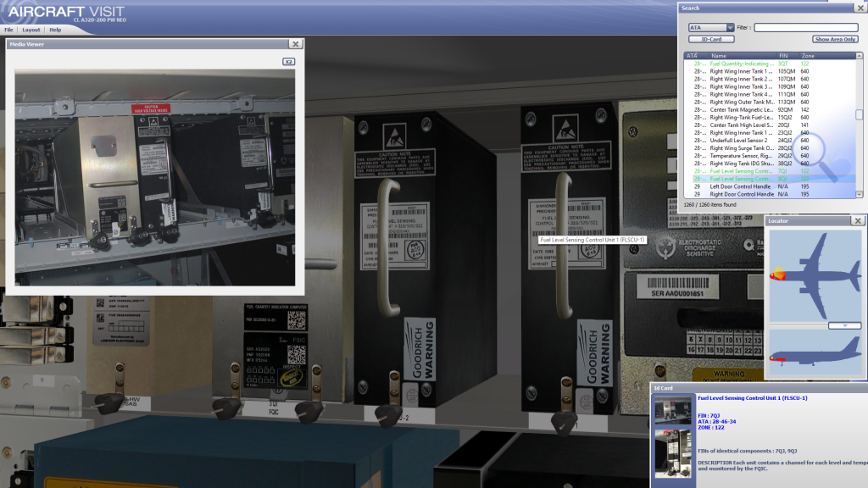This screenshot has height=488, width=868.
Task: Click the Show Area Only button
Action: point(835,39)
